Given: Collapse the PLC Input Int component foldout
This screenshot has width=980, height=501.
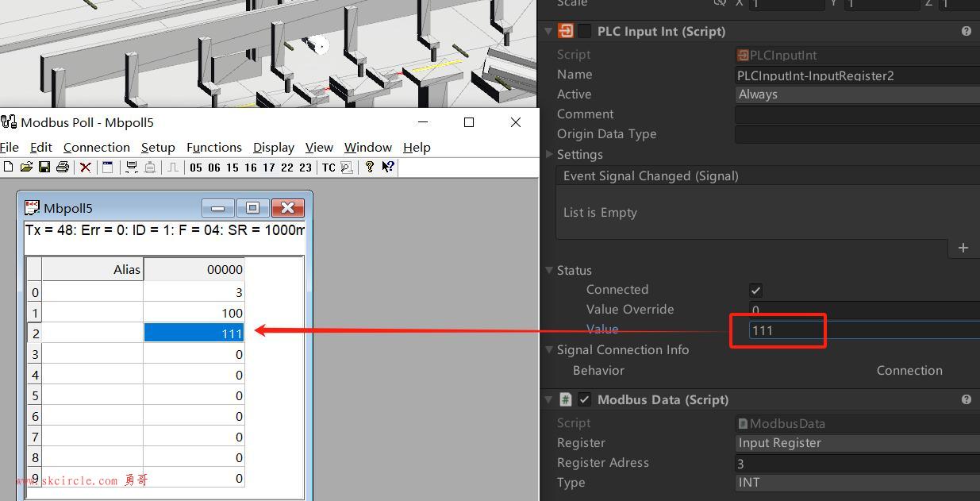Looking at the screenshot, I should (548, 31).
